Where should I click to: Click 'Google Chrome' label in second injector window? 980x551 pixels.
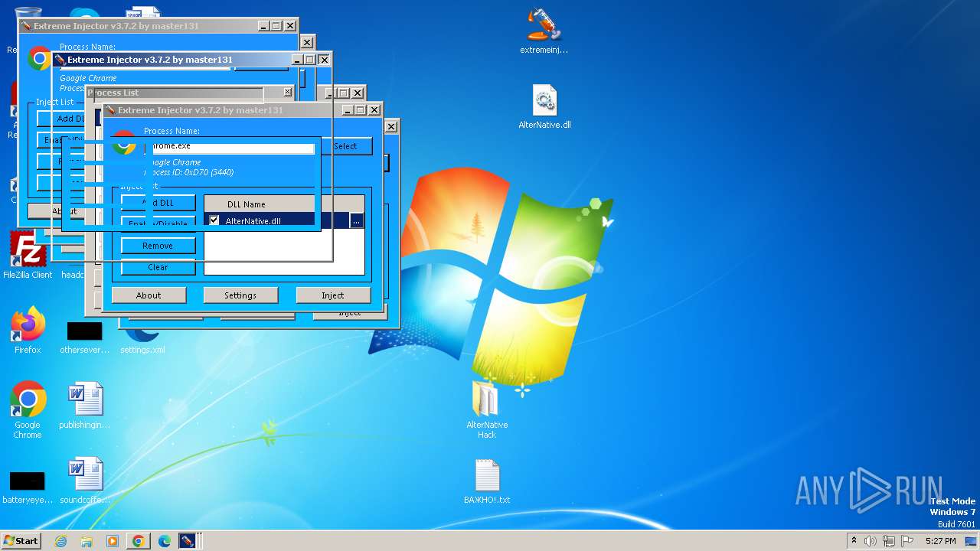pos(88,78)
